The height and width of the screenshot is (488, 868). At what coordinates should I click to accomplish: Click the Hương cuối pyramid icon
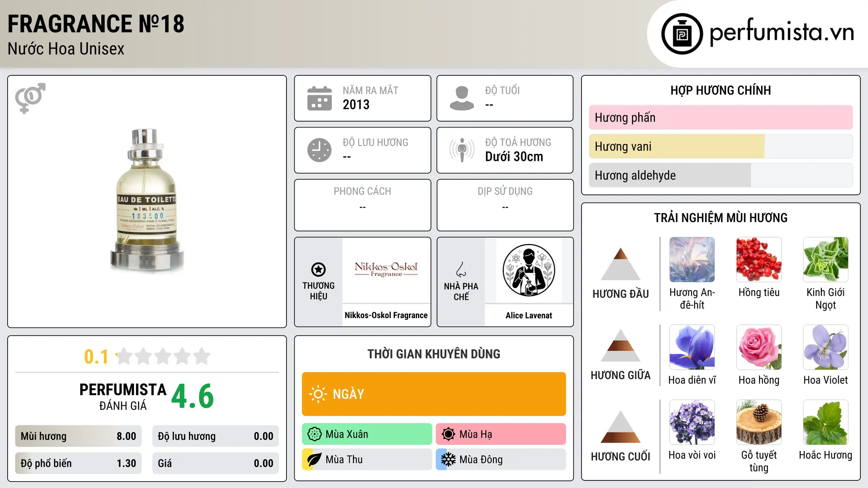620,427
